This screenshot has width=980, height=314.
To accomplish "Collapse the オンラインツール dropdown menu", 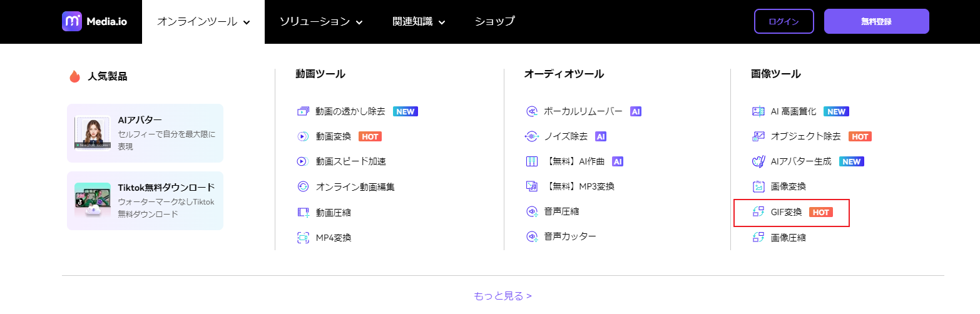I will click(203, 22).
